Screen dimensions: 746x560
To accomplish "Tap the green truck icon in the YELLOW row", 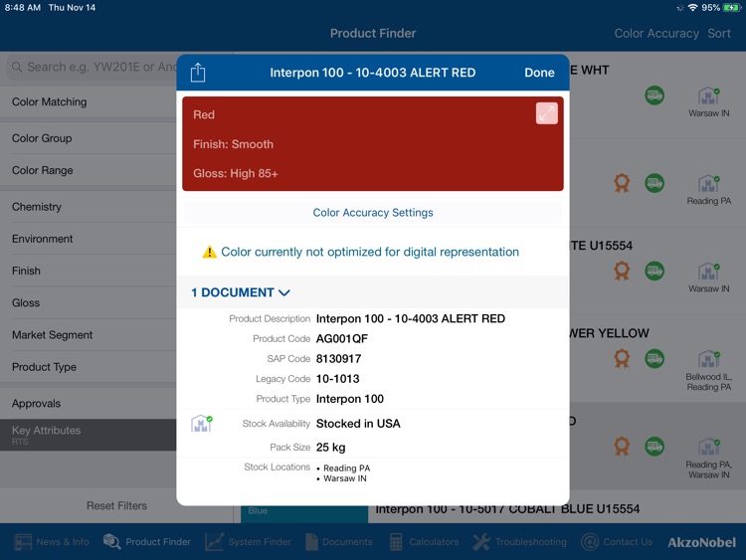I will (x=654, y=358).
